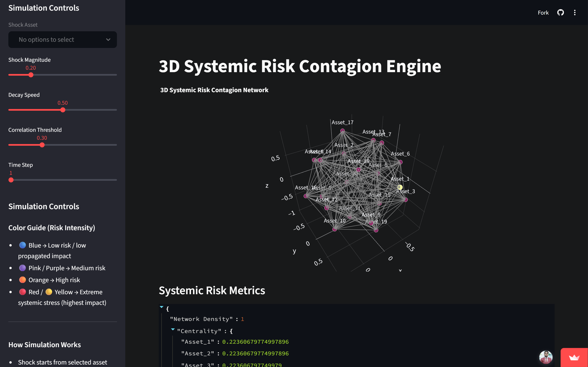Click the Streamlit crown badge
This screenshot has width=588, height=367.
[x=574, y=358]
